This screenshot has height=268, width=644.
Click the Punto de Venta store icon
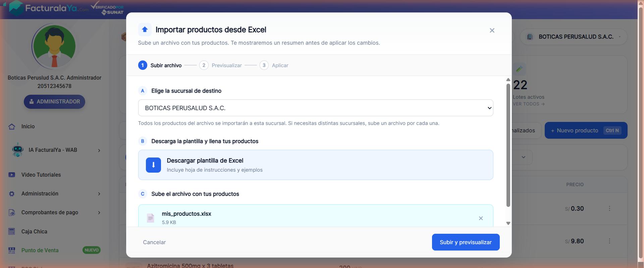(12, 250)
